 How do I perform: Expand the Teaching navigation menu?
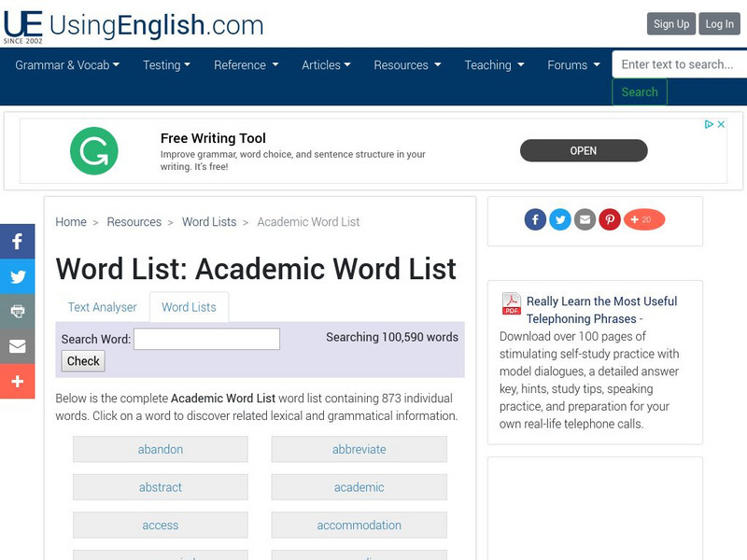[x=494, y=65]
